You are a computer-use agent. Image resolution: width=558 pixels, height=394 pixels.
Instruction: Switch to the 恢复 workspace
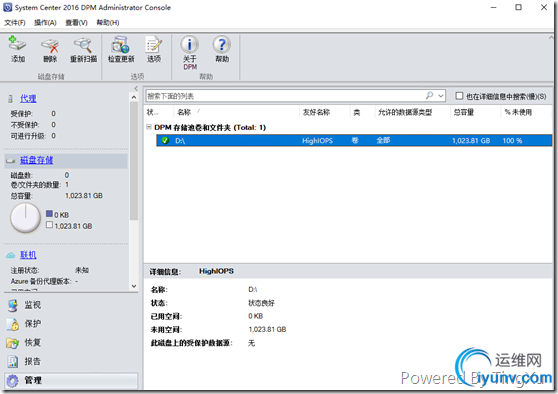(32, 343)
